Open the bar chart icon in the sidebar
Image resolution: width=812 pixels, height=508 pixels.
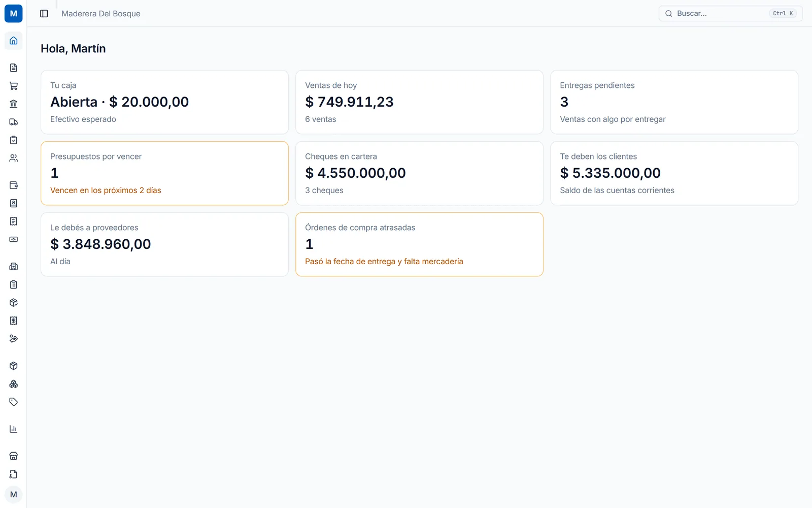pos(14,429)
